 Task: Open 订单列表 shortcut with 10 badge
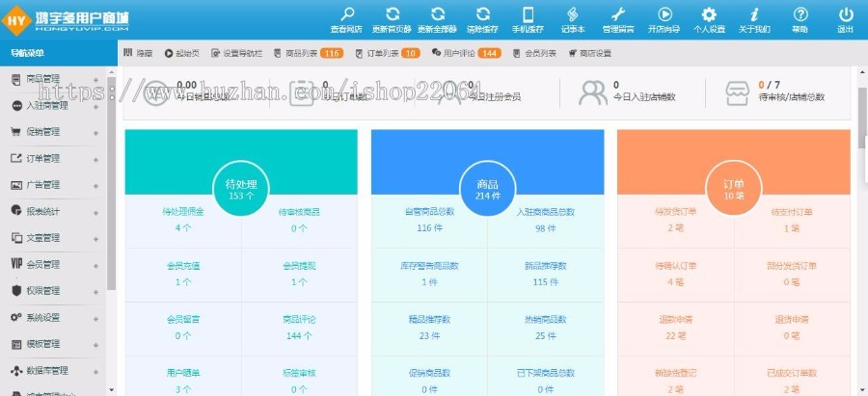[388, 54]
